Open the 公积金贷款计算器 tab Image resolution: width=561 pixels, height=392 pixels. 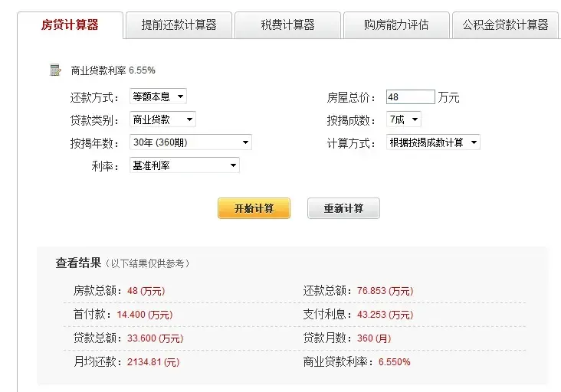[505, 25]
